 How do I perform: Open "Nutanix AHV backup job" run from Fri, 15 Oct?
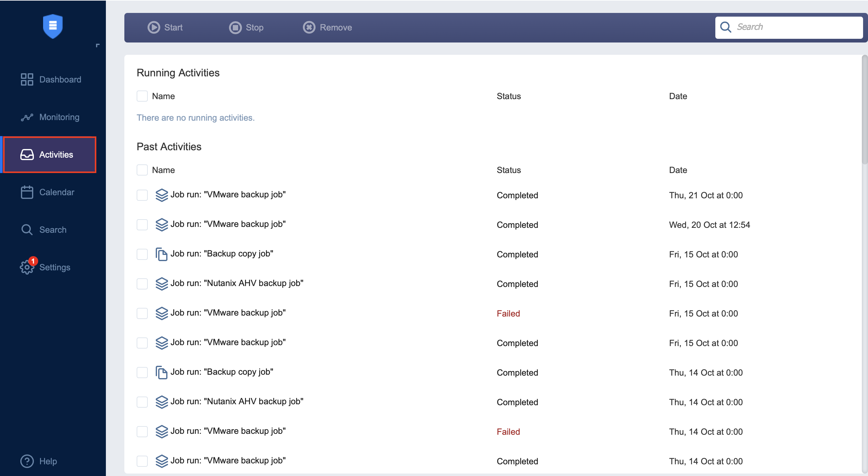pyautogui.click(x=237, y=283)
